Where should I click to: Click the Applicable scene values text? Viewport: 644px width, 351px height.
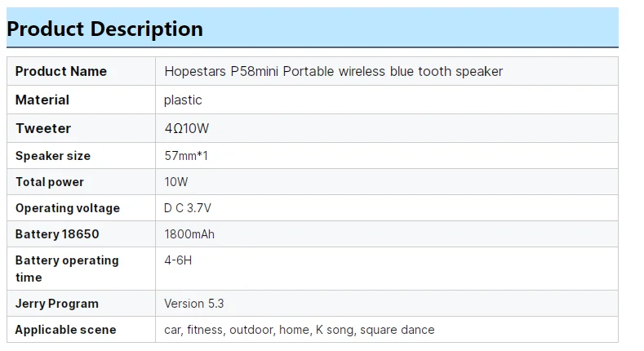click(x=299, y=330)
